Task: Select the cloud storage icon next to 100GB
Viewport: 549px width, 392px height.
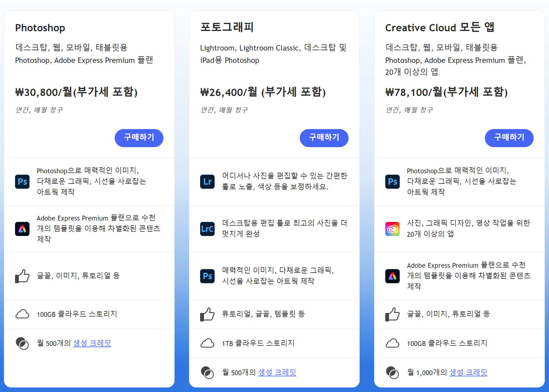Action: [22, 314]
